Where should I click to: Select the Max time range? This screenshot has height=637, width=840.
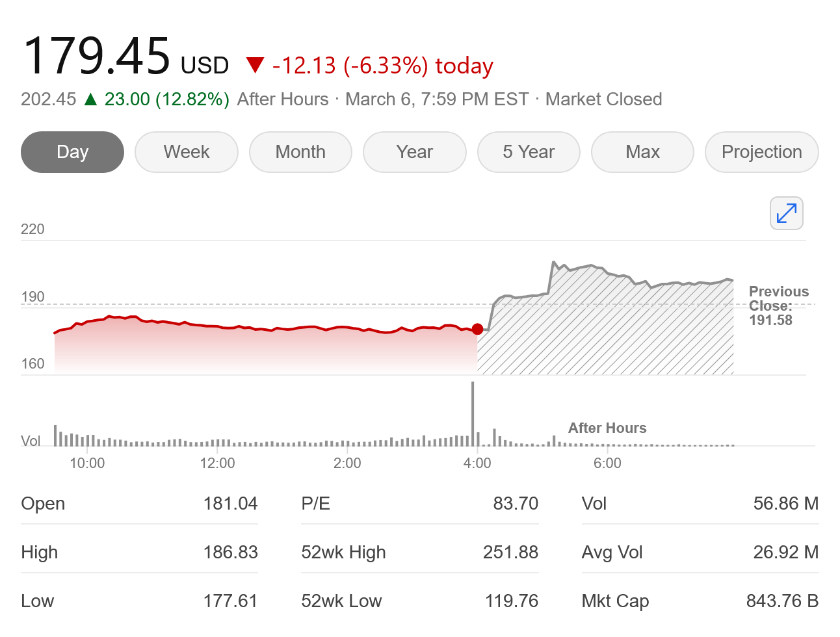click(x=642, y=152)
